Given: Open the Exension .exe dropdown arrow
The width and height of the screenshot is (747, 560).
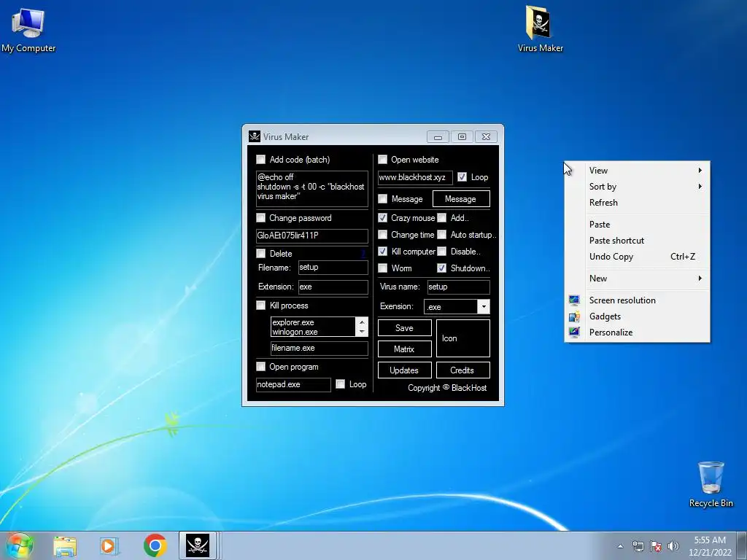Looking at the screenshot, I should coord(484,307).
